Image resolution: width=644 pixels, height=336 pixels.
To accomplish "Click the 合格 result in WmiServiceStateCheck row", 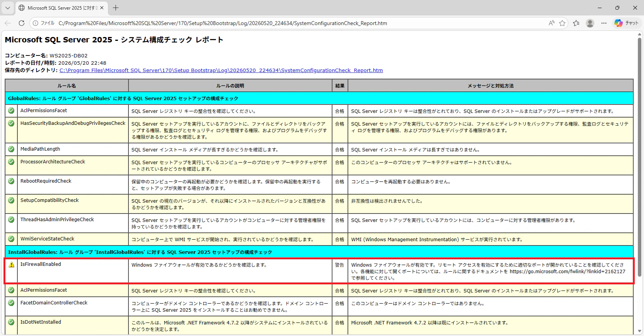I will 339,240.
